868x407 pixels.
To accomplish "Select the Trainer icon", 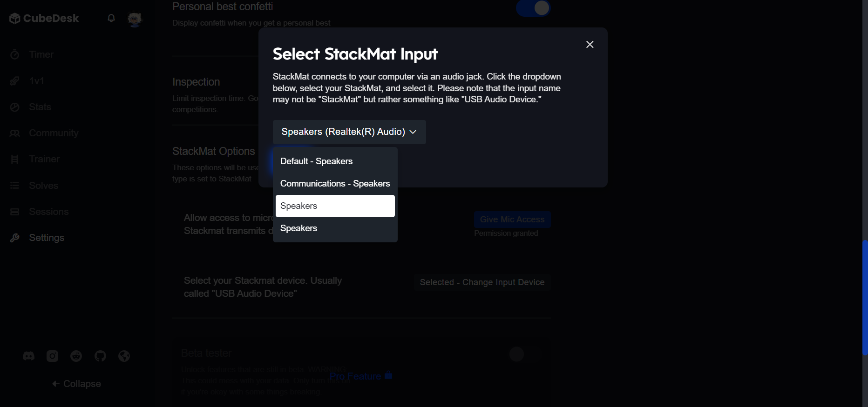I will click(15, 159).
